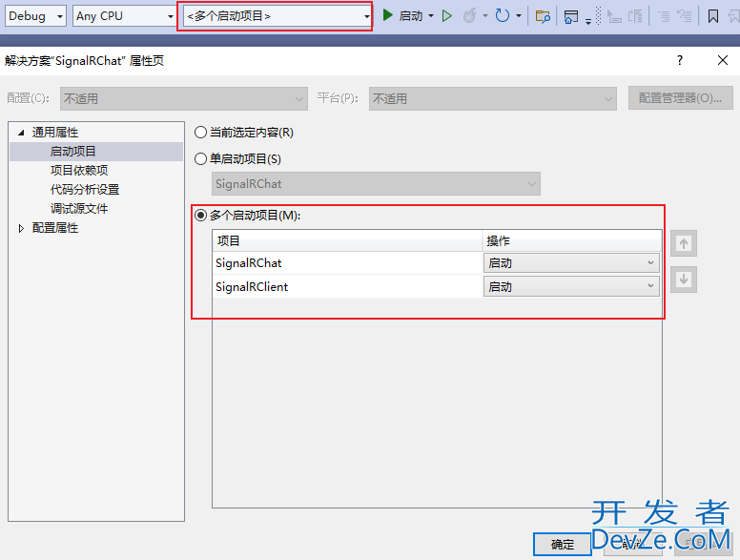Open the <多个启动项目> startup project dropdown
This screenshot has height=560, width=740.
point(277,16)
